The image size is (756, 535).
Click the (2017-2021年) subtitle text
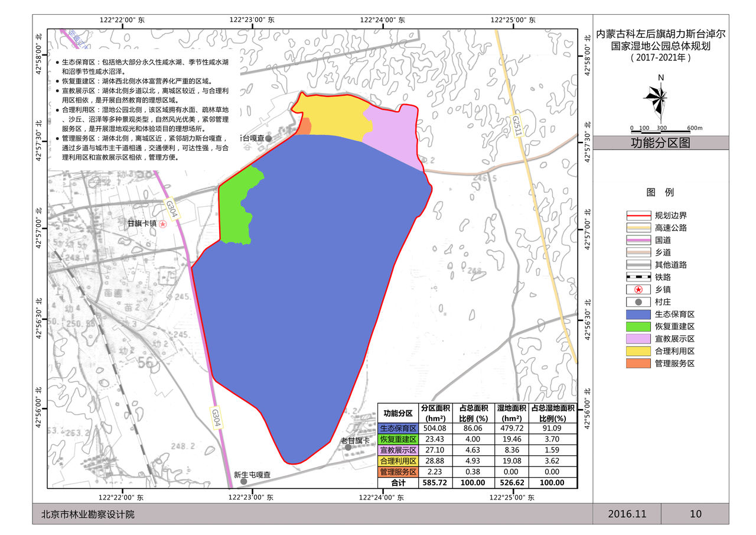point(660,58)
